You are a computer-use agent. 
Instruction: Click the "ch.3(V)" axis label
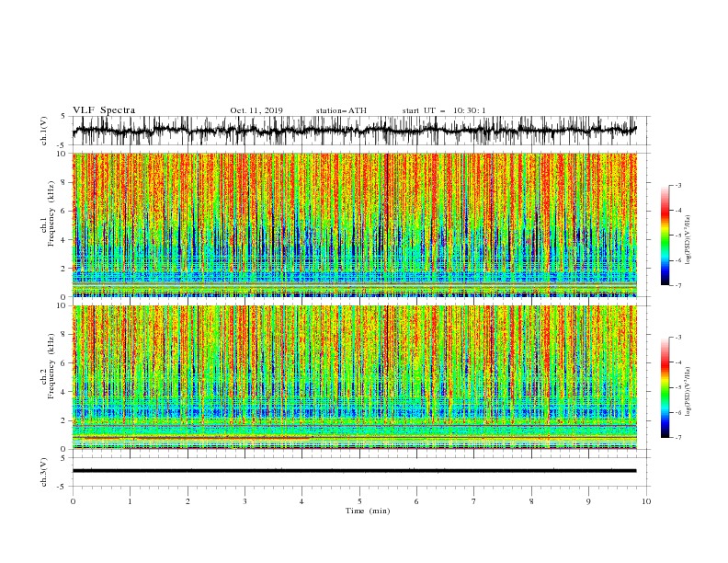point(44,472)
